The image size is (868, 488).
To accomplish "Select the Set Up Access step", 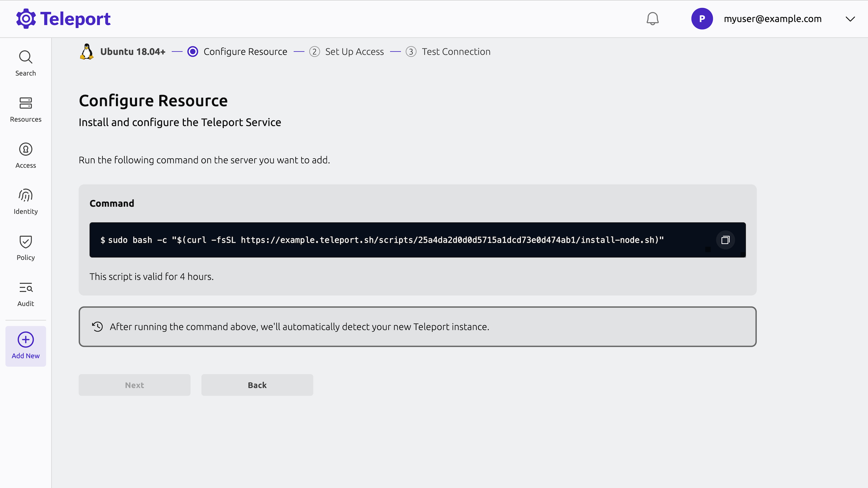I will click(354, 51).
